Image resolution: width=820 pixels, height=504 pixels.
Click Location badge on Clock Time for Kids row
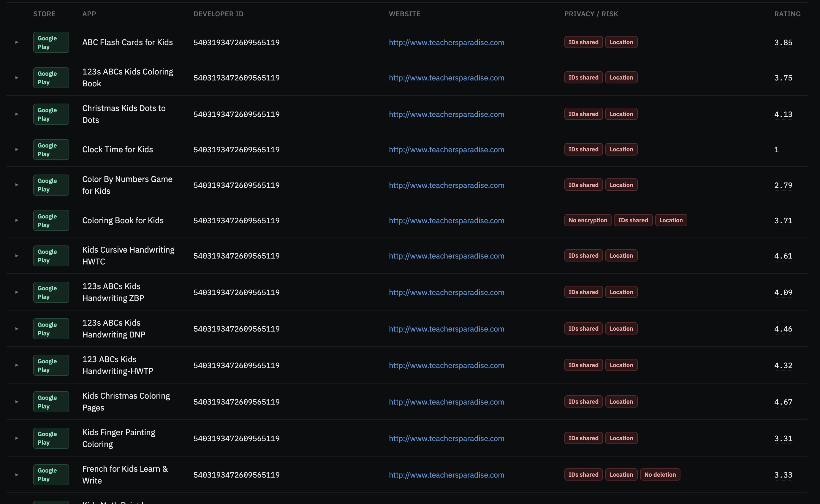pos(621,149)
